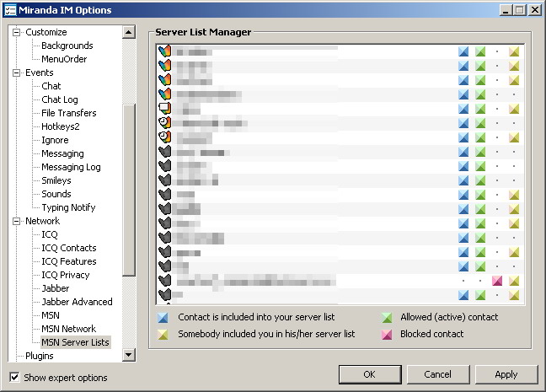Toggle the pink blocked icon in the contact list
Screen dimensions: 546x392
click(x=497, y=281)
